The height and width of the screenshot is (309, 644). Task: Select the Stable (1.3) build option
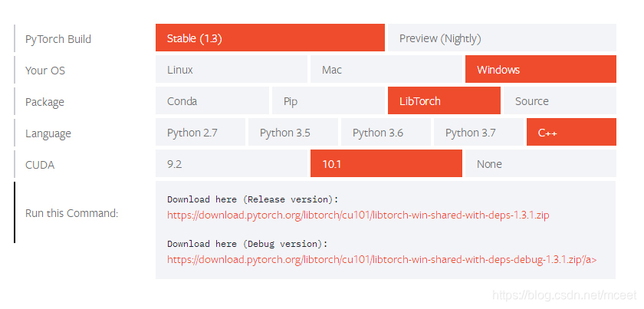click(x=270, y=38)
